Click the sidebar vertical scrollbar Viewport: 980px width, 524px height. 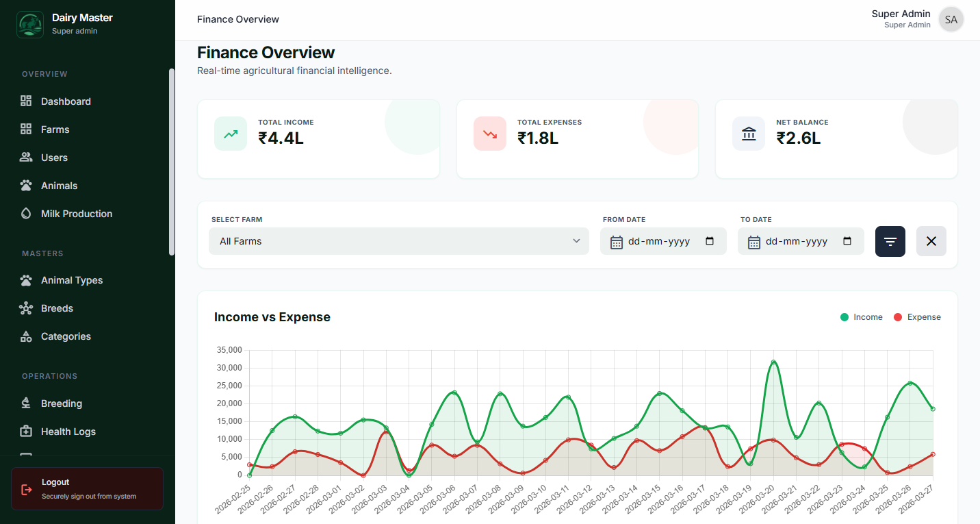(x=172, y=162)
